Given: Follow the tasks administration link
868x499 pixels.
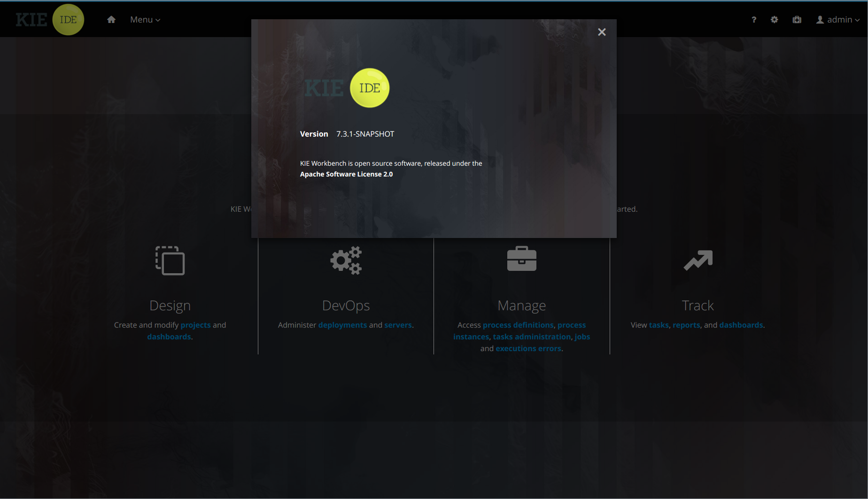Looking at the screenshot, I should pos(532,337).
